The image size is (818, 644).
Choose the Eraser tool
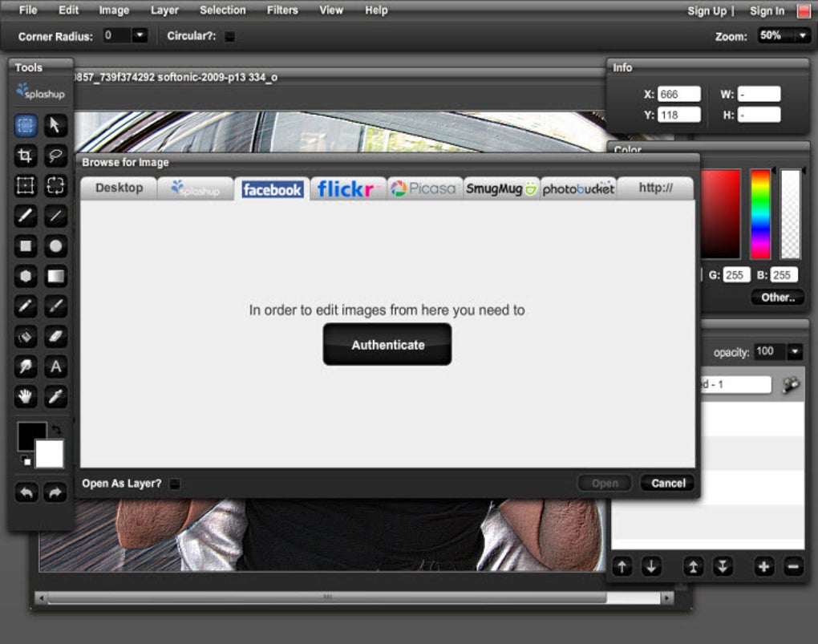coord(55,336)
